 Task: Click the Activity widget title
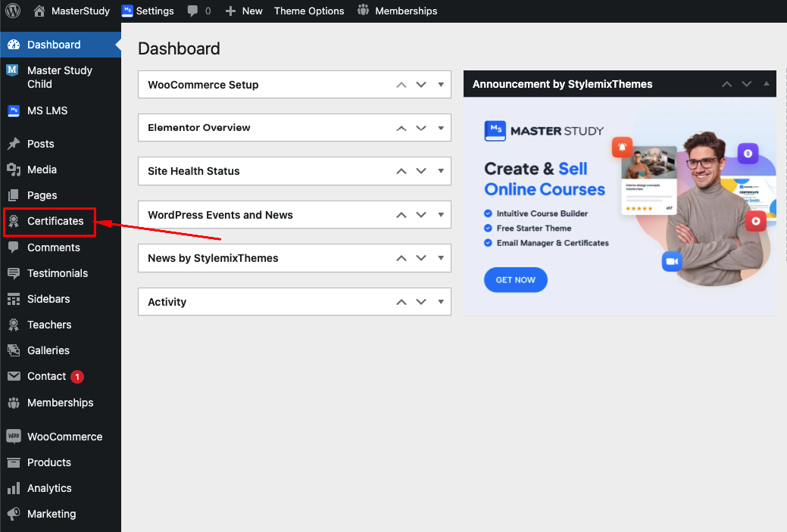[x=167, y=302]
